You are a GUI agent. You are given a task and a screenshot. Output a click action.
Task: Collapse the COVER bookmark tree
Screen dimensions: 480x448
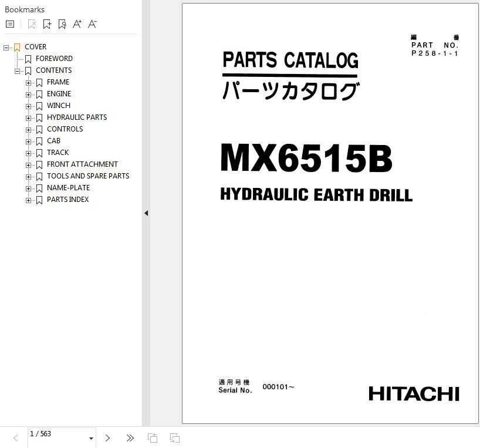pos(6,48)
